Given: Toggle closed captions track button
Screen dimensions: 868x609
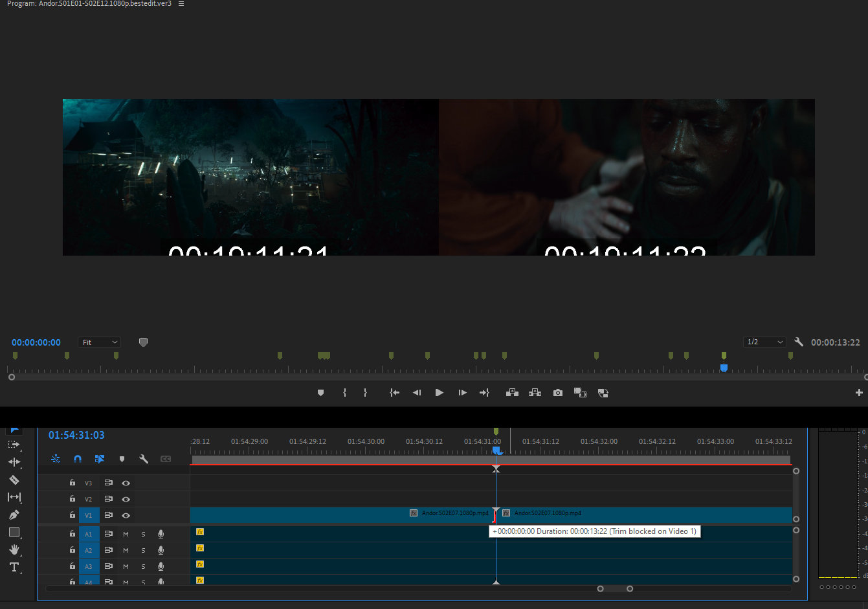Looking at the screenshot, I should pos(166,459).
